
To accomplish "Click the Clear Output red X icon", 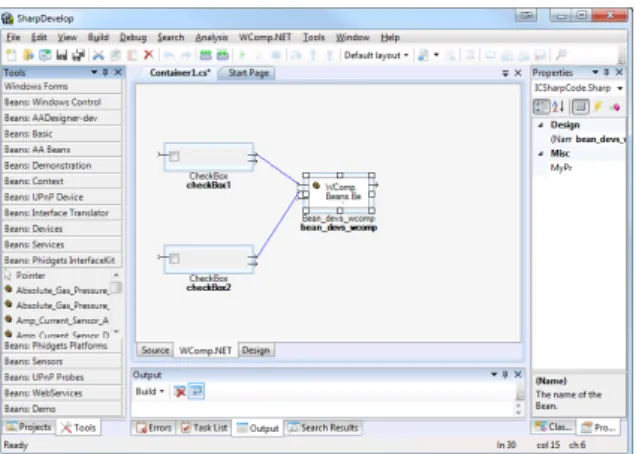I will point(179,392).
